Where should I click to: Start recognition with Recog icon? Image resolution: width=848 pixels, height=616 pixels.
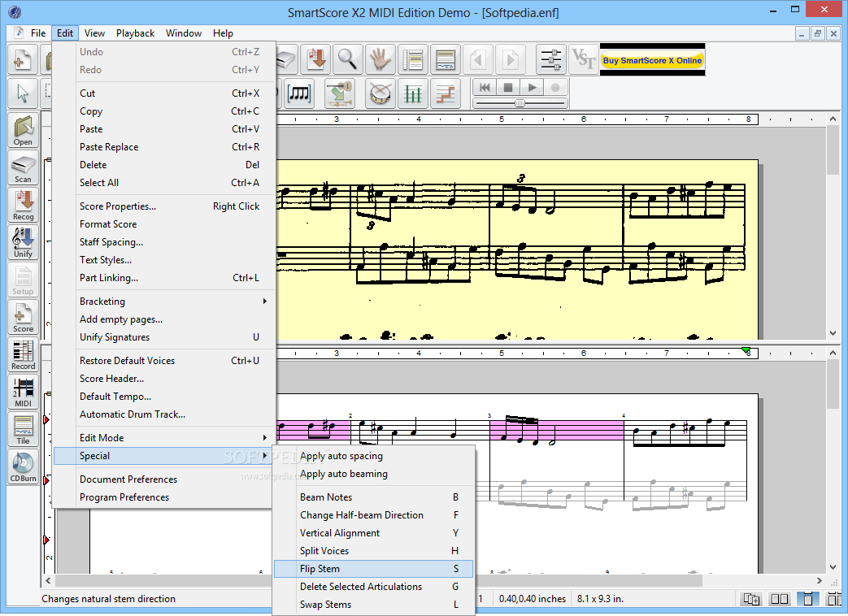23,205
